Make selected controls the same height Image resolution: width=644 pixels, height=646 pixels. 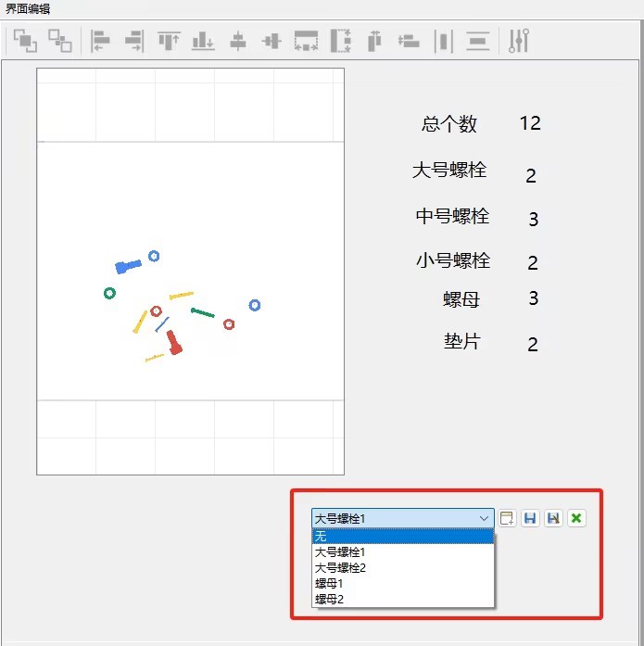340,41
